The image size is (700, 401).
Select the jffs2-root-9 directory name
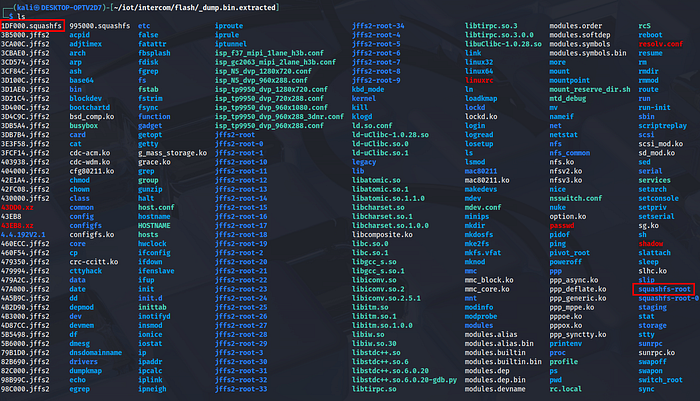376,80
